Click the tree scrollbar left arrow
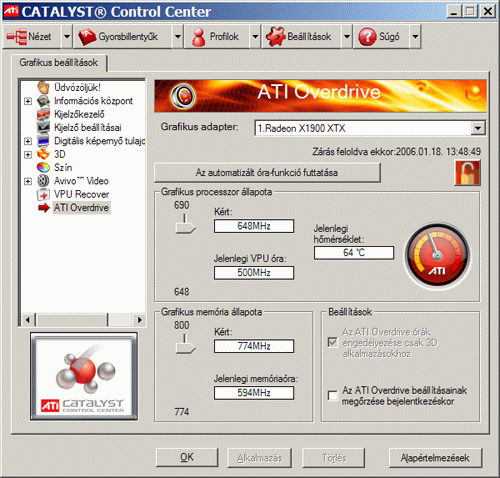The height and width of the screenshot is (478, 500). point(27,320)
